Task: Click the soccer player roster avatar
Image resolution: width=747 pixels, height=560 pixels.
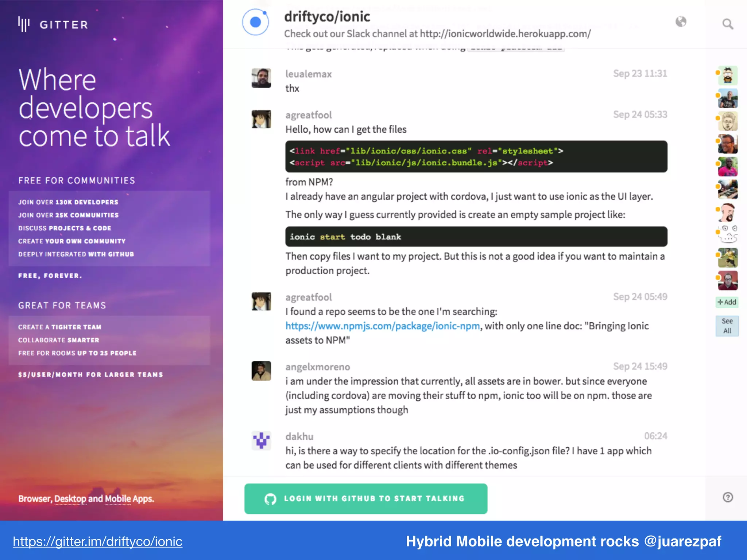Action: (x=728, y=258)
